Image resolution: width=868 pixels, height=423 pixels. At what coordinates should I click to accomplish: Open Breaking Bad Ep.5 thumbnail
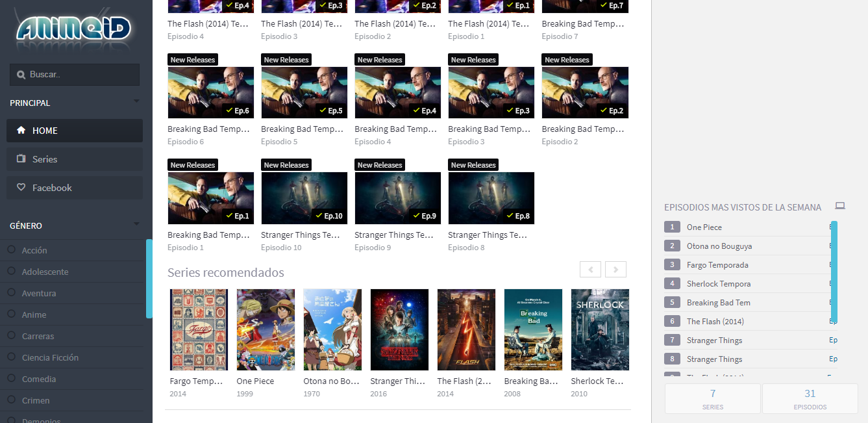tap(304, 92)
